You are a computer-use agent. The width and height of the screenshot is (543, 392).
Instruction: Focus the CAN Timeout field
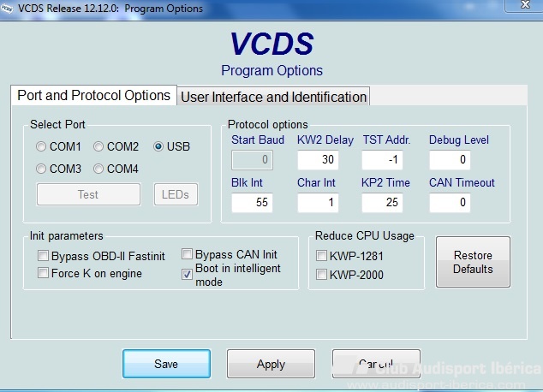pyautogui.click(x=450, y=202)
